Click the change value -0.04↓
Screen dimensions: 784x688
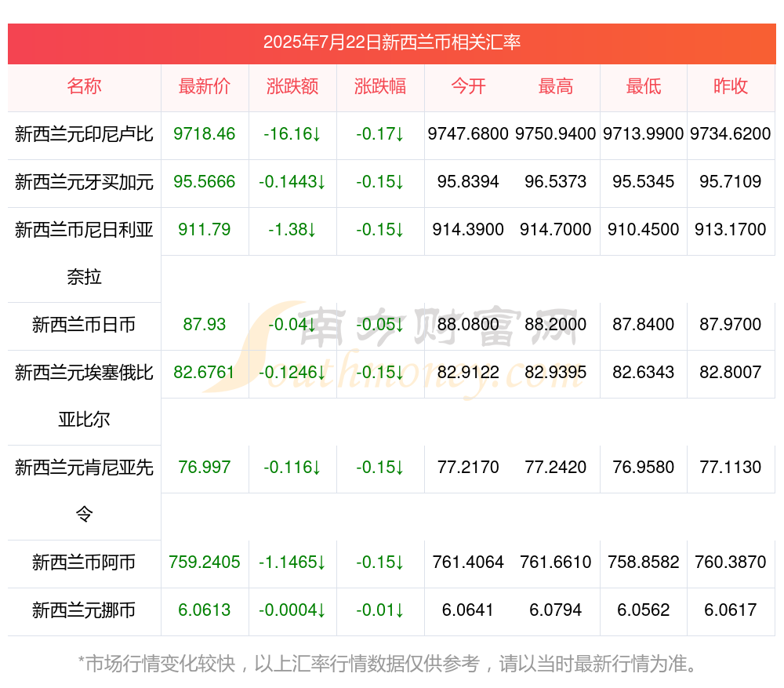[x=292, y=324]
